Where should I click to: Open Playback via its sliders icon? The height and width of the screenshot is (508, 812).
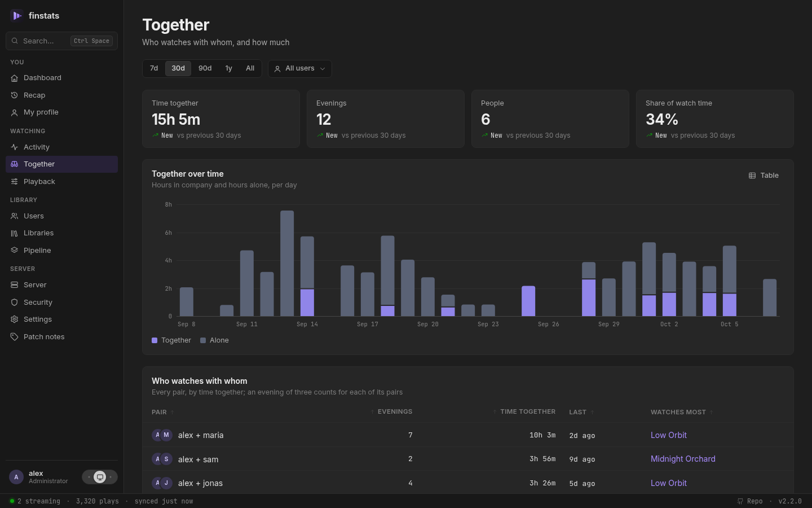tap(15, 182)
